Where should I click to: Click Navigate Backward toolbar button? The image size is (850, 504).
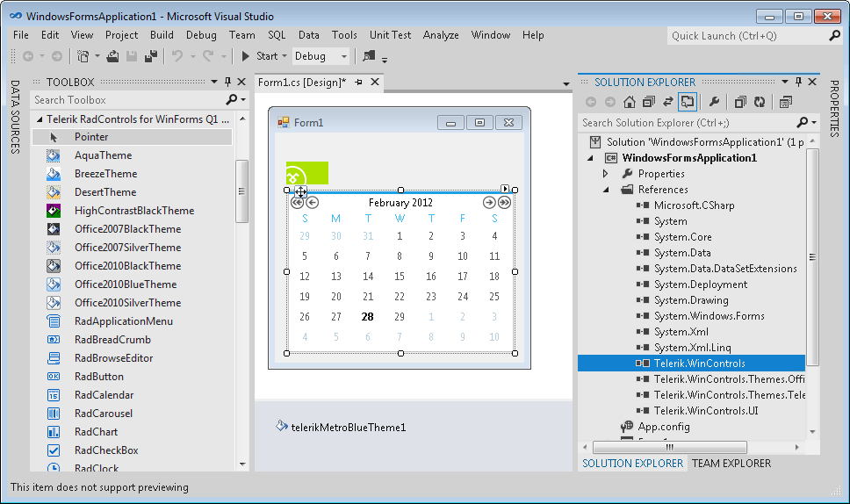(28, 56)
